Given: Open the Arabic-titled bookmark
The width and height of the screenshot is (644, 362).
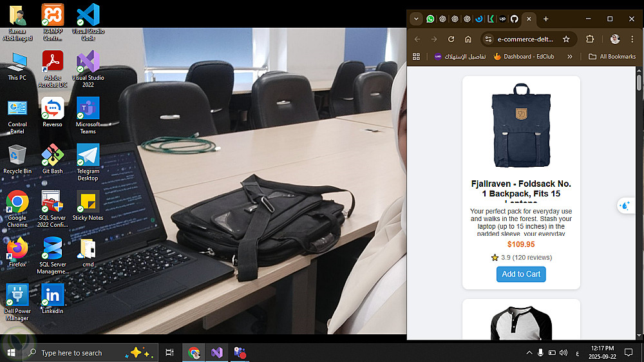Looking at the screenshot, I should [x=460, y=57].
